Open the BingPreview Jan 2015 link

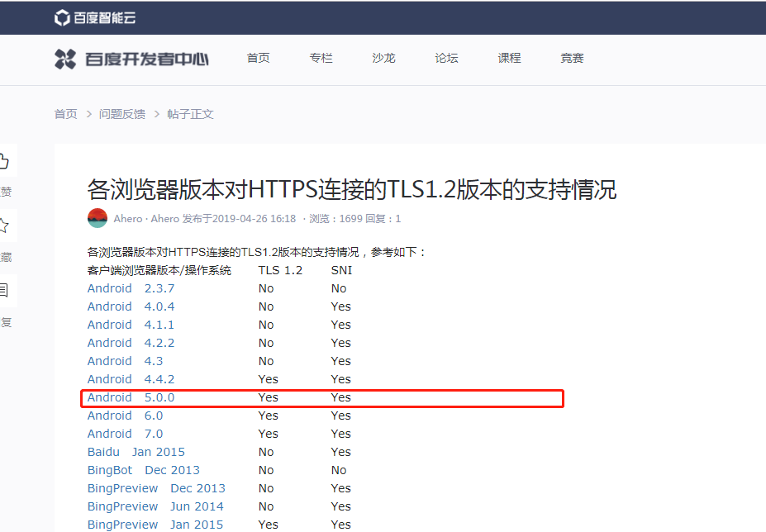point(155,525)
